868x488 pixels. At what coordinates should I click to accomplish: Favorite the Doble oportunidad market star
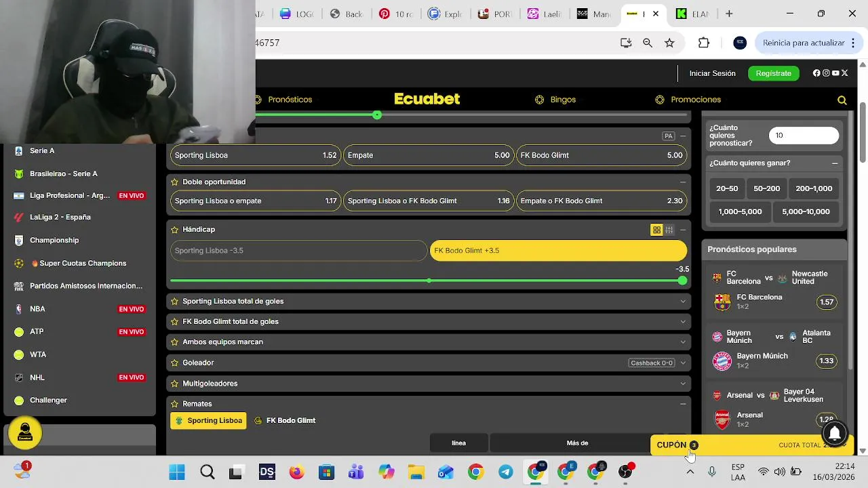175,182
